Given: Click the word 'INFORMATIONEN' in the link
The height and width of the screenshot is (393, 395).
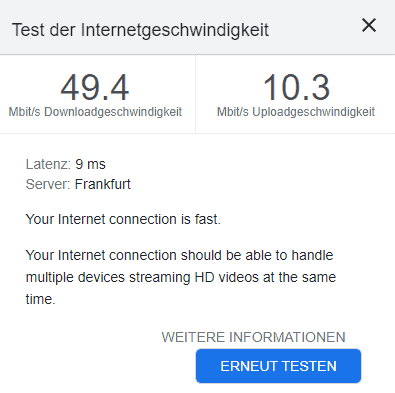Looking at the screenshot, I should tap(287, 337).
